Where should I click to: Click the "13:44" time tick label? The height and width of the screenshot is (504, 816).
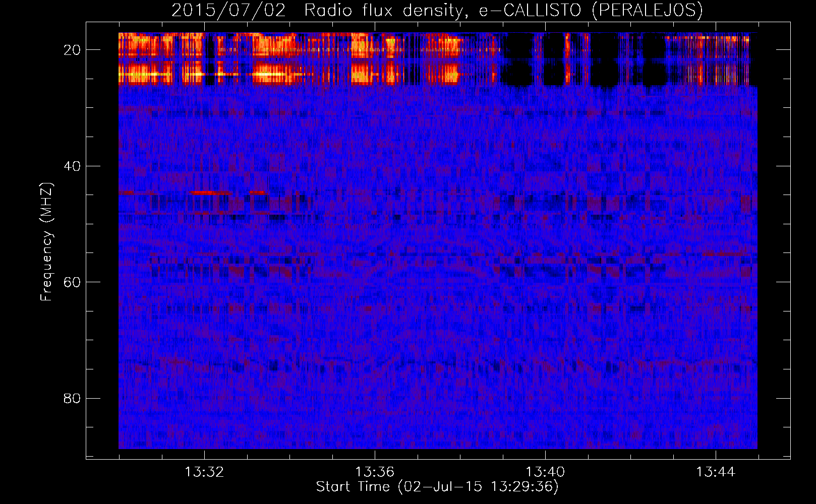[716, 472]
